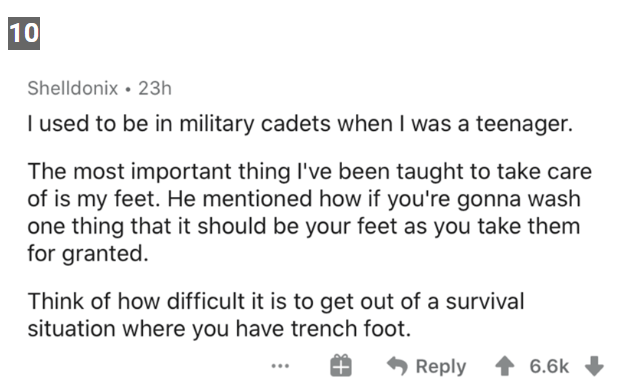Click the Reply text label
Viewport: 631px width, 383px height.
tap(441, 367)
